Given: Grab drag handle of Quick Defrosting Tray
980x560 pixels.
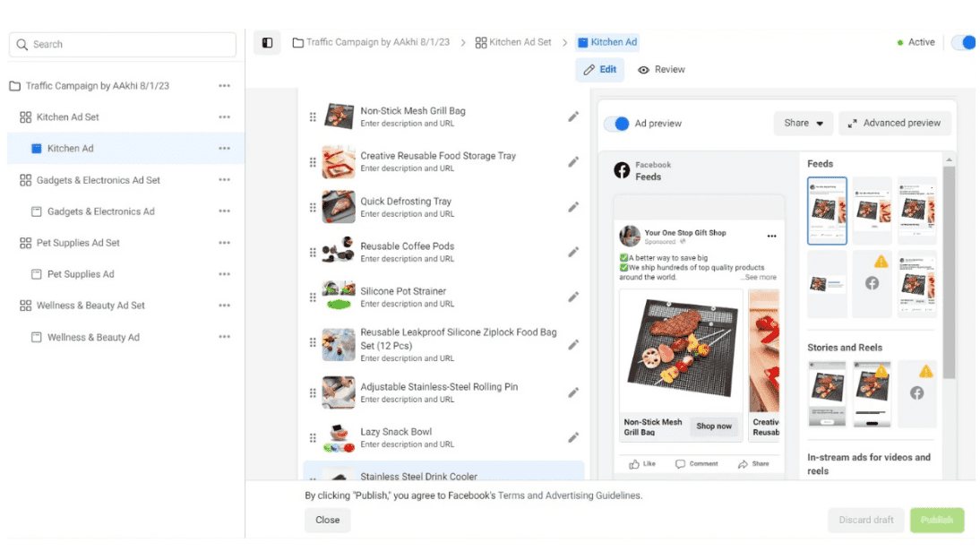Looking at the screenshot, I should point(313,207).
